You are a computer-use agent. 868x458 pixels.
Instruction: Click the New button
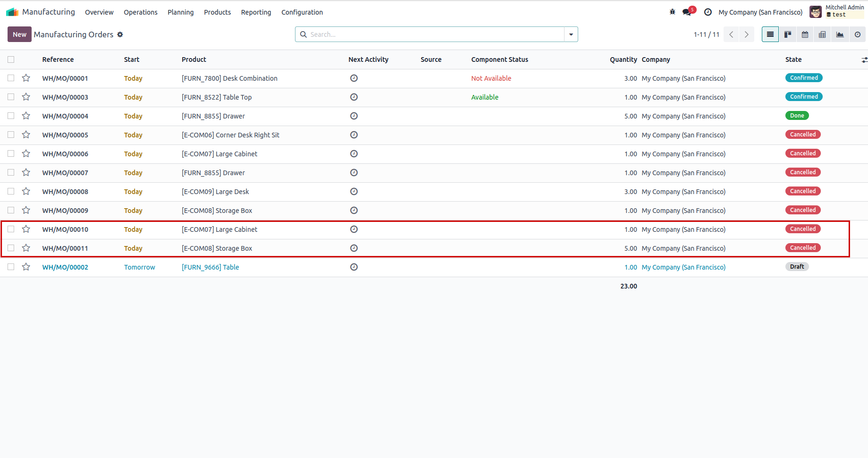[19, 34]
